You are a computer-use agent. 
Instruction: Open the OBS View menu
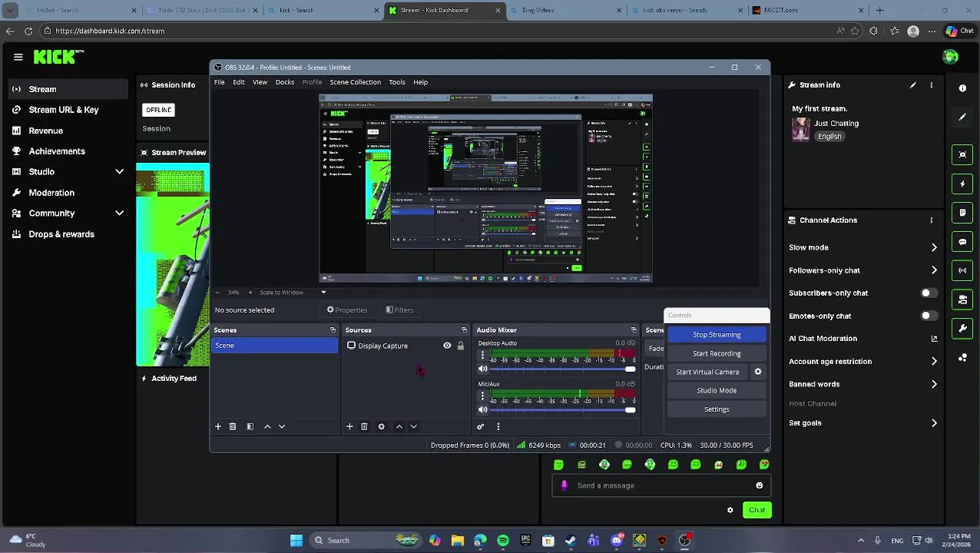[x=260, y=82]
